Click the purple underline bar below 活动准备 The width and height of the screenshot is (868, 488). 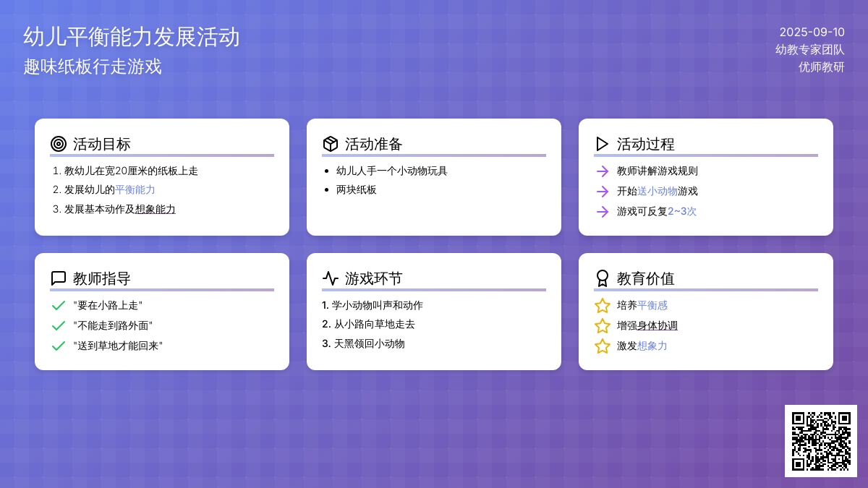[x=434, y=155]
